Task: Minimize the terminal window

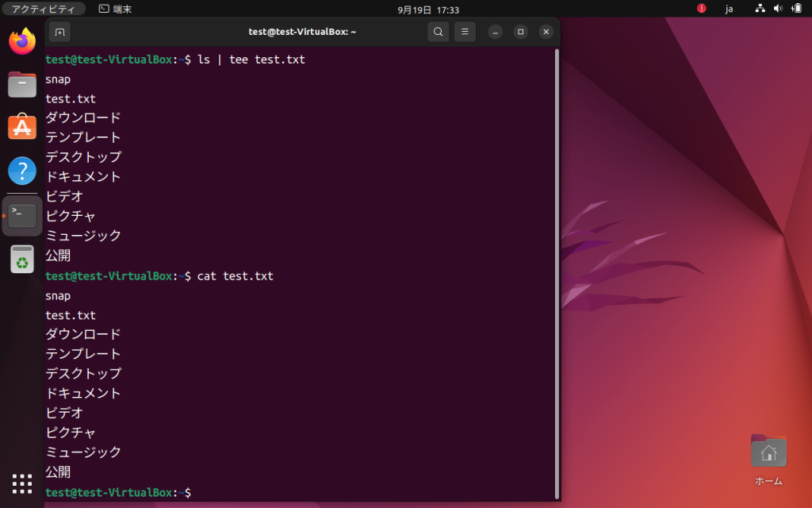Action: tap(495, 32)
